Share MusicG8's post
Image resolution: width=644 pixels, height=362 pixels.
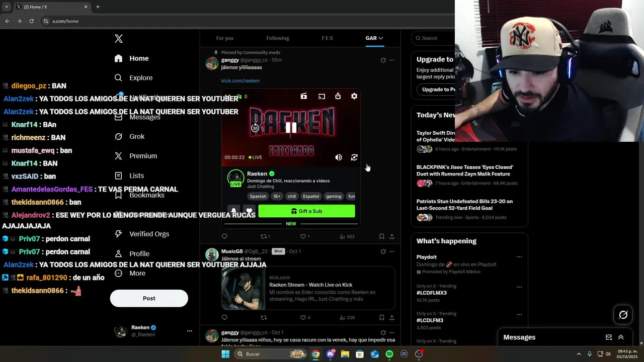(x=392, y=318)
